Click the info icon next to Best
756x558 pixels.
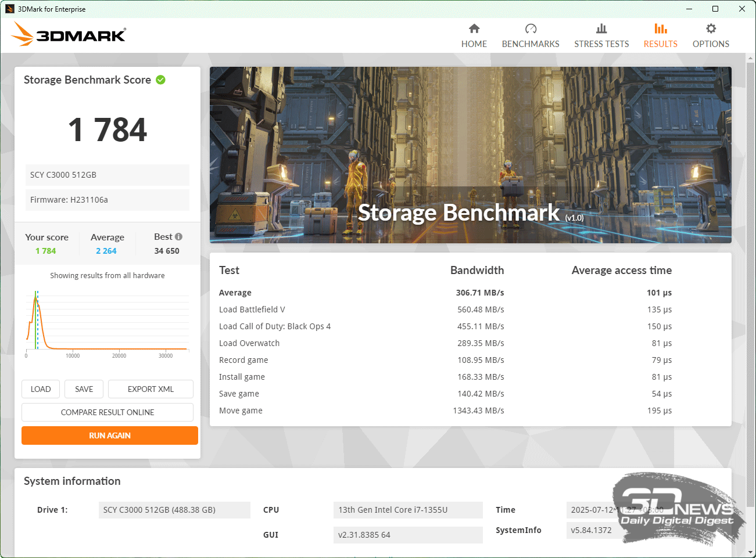click(178, 236)
